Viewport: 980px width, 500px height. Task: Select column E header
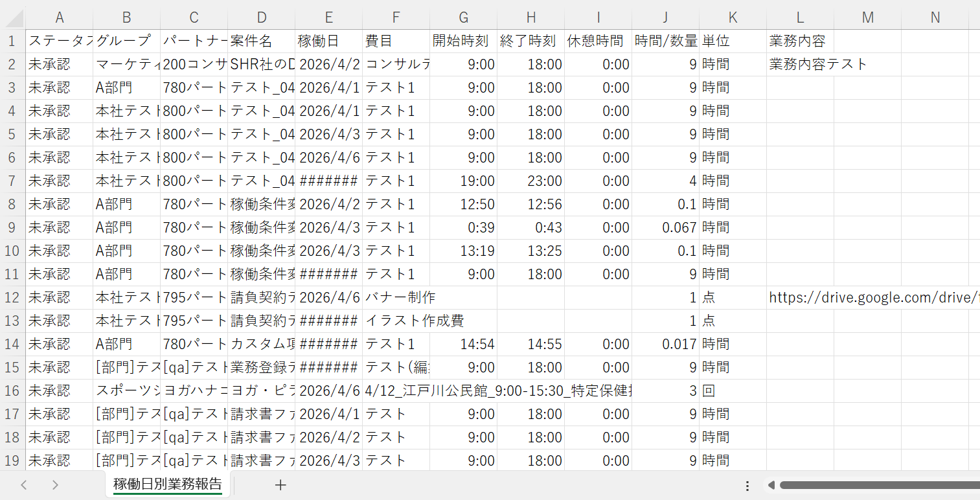329,18
